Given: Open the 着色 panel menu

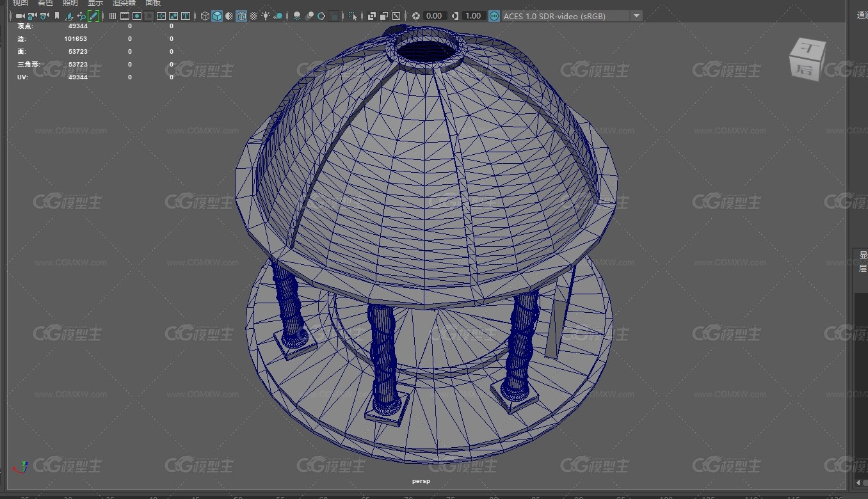Looking at the screenshot, I should click(45, 3).
